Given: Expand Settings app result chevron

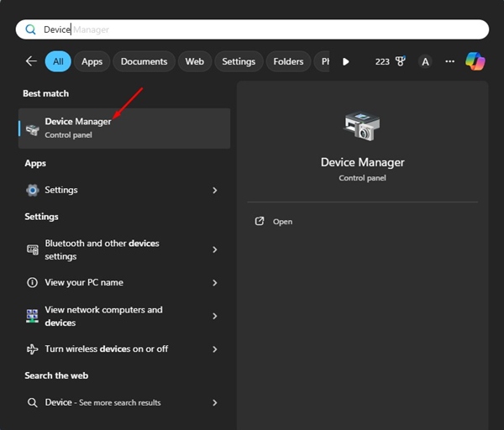Looking at the screenshot, I should pos(215,191).
